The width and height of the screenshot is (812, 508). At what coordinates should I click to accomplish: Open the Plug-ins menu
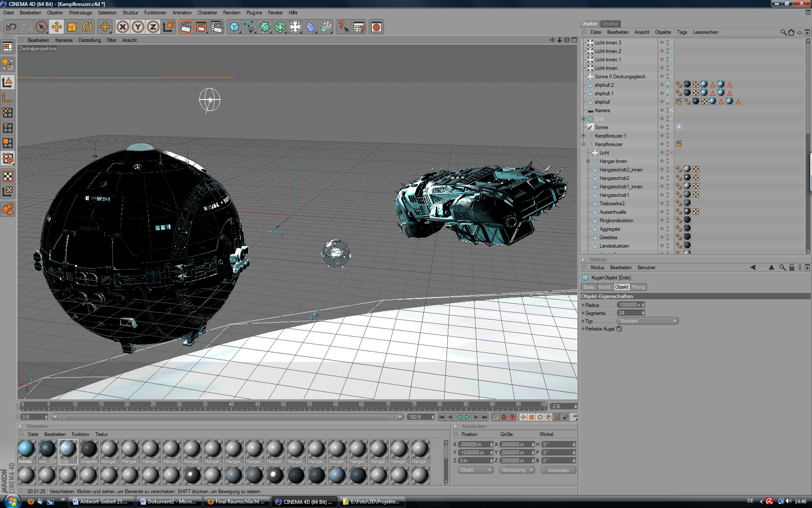pos(254,13)
